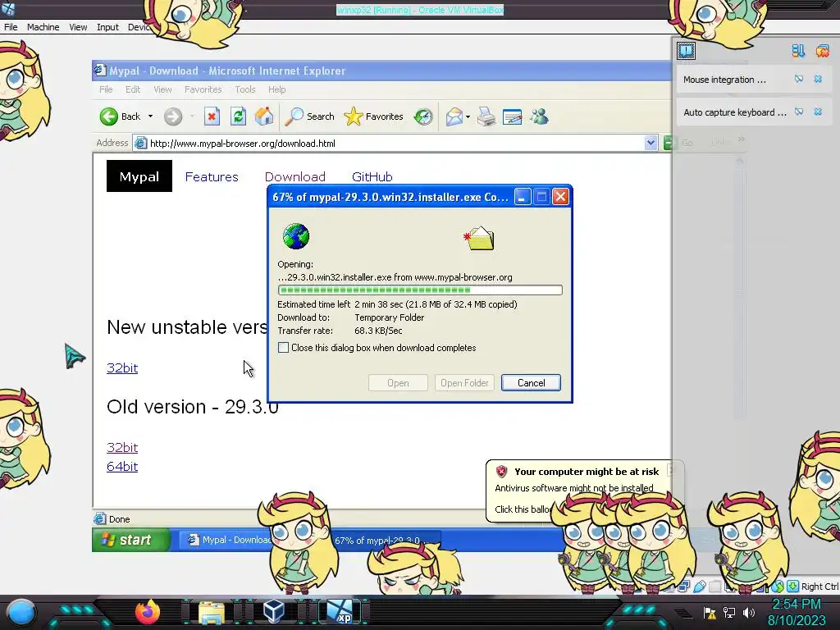Click the red security shield icon in balloon
This screenshot has height=630, width=840.
[x=501, y=472]
